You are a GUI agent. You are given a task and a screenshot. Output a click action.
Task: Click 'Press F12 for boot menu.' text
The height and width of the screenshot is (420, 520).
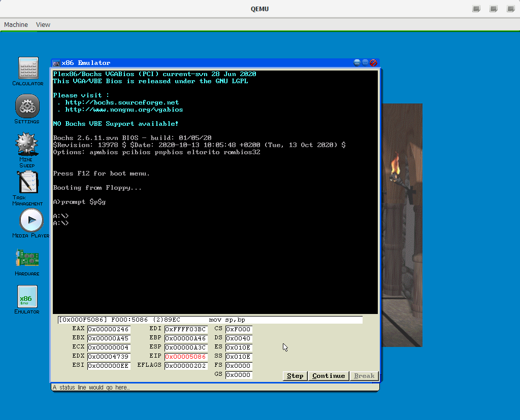(x=101, y=173)
